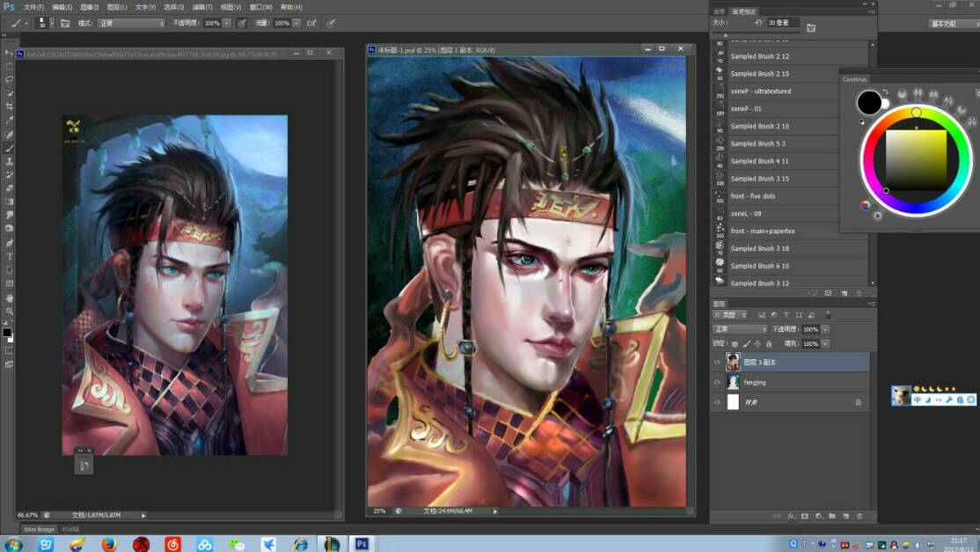Open layer filter type dropdown
The height and width of the screenshot is (552, 980).
(x=730, y=314)
